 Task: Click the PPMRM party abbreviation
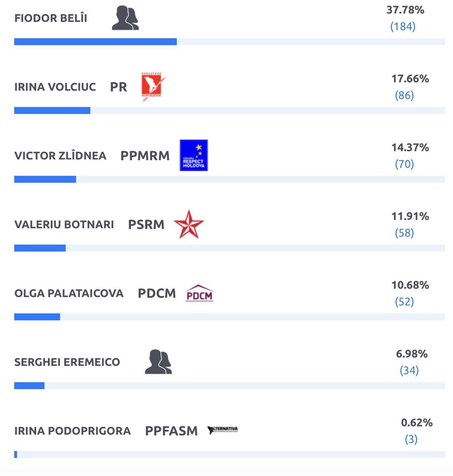145,156
